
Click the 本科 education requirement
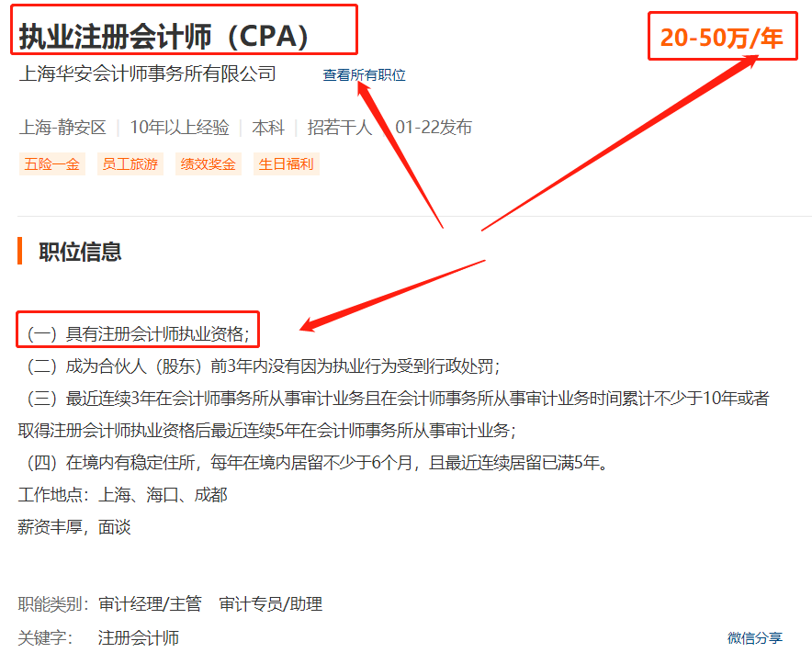[268, 128]
